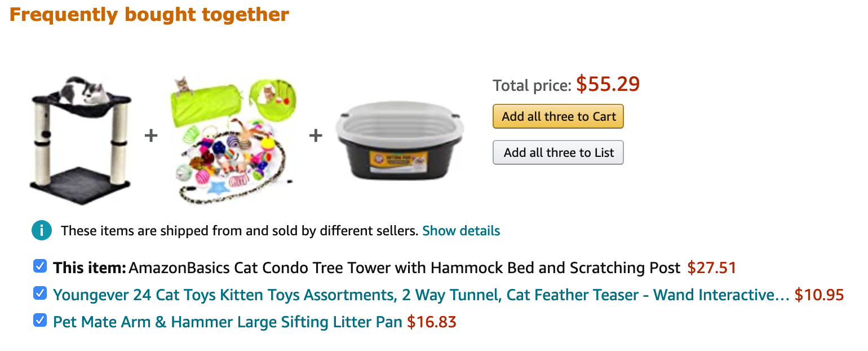Click the plus sign before the litter pan
This screenshot has height=351, width=868.
point(316,135)
